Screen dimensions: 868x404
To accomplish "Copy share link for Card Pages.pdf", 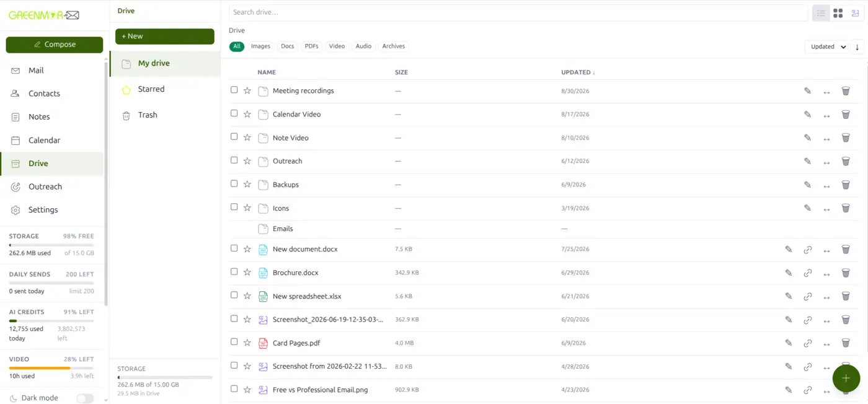I will pos(807,344).
